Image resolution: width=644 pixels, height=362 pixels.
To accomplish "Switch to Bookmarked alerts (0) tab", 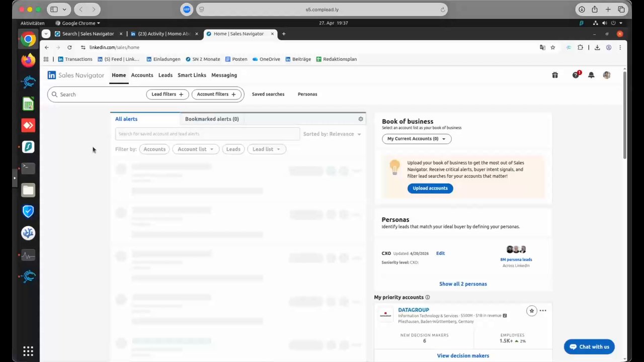I will click(212, 119).
